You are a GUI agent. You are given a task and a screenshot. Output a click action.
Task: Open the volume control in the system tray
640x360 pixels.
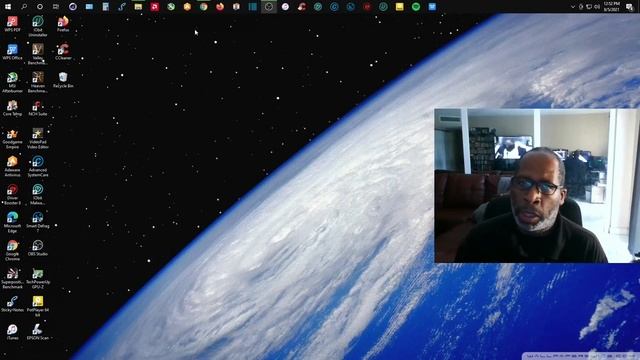[597, 7]
